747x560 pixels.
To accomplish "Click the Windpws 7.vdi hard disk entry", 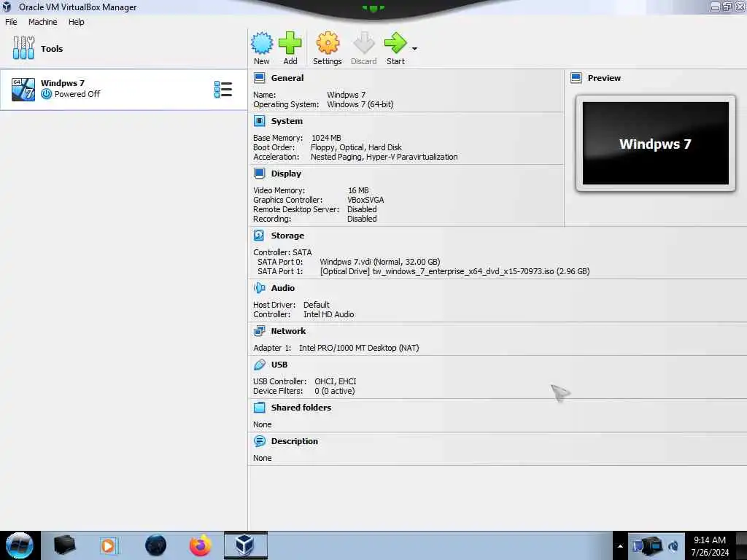I will pyautogui.click(x=379, y=262).
